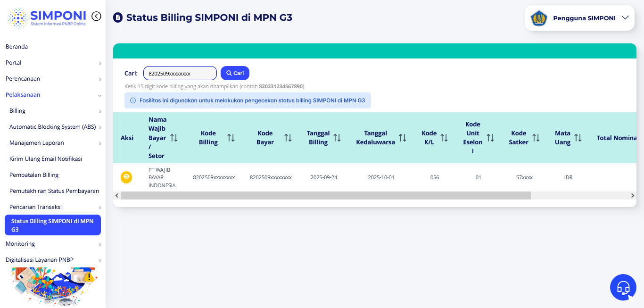This screenshot has width=644, height=308.
Task: Sort by Kode Billing column
Action: click(x=231, y=138)
